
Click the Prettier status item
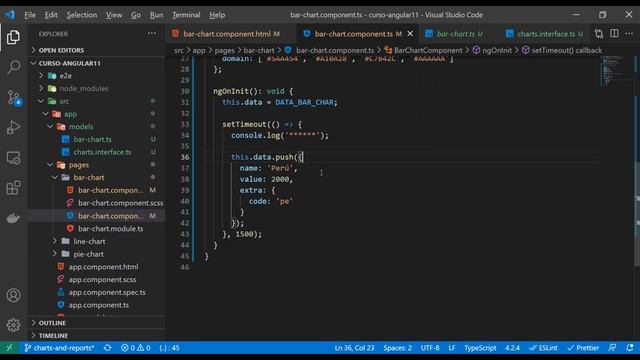583,348
